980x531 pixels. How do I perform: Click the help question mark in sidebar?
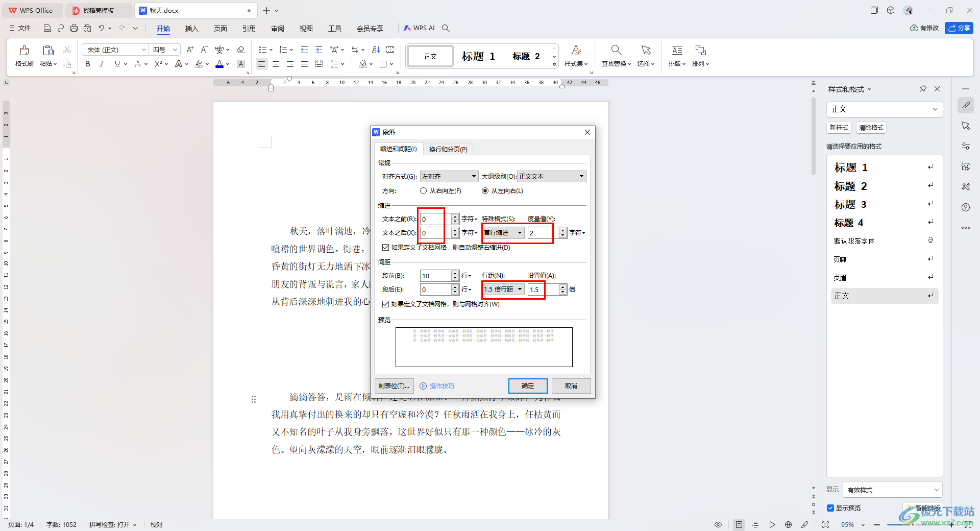966,207
